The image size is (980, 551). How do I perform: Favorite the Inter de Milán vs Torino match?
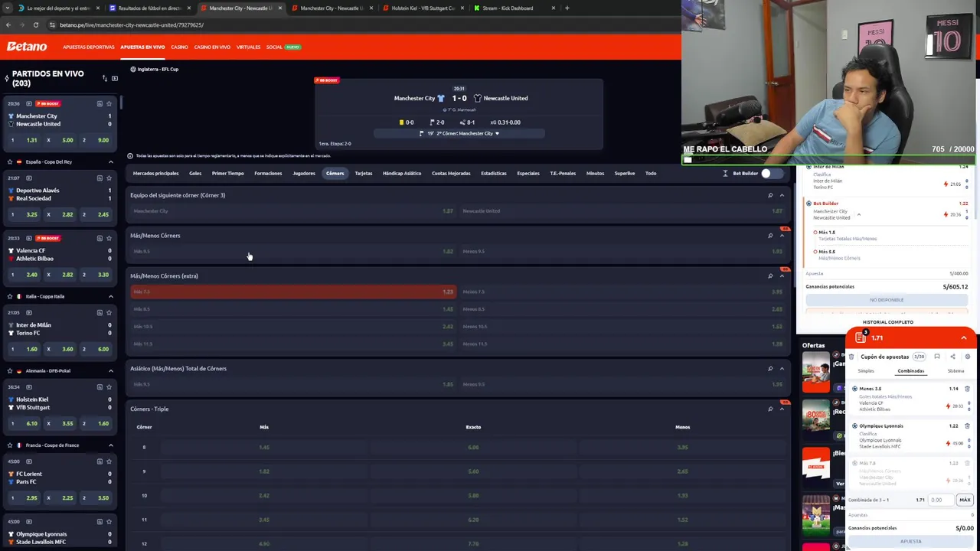[109, 312]
